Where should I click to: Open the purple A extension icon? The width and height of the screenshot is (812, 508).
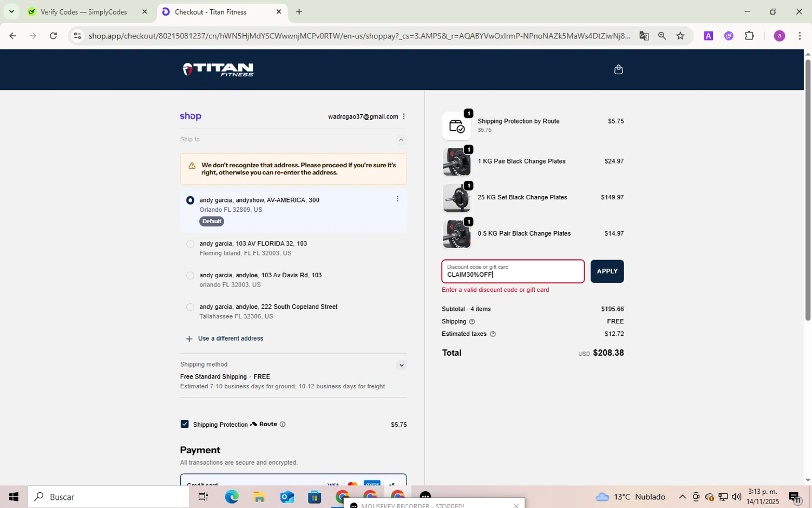coord(708,36)
